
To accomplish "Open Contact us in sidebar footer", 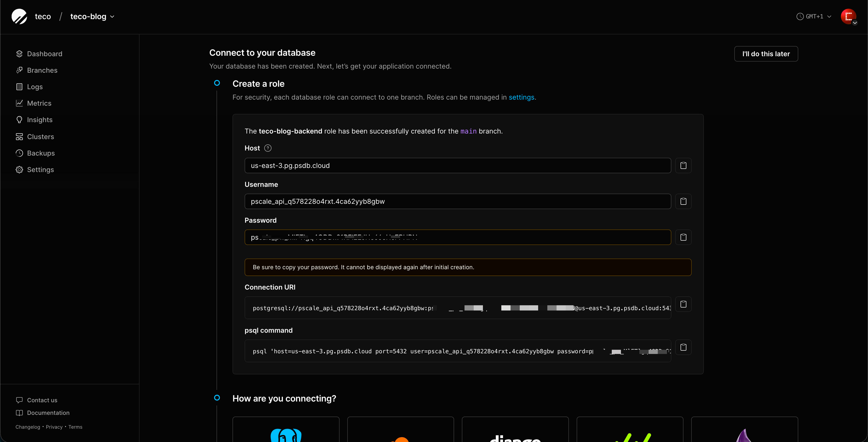I will pos(36,400).
